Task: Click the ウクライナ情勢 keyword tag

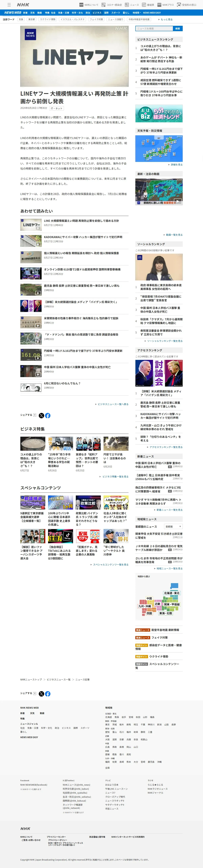Action: click(x=48, y=19)
